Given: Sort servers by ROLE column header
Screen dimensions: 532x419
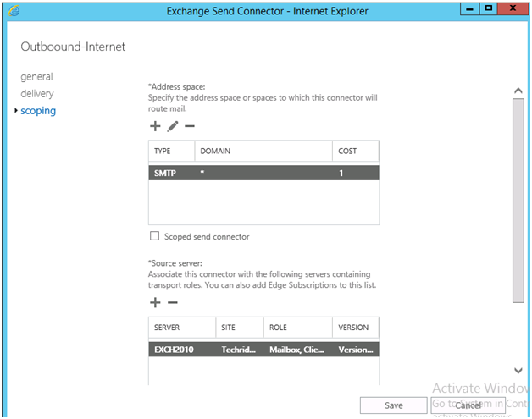Looking at the screenshot, I should click(x=298, y=328).
